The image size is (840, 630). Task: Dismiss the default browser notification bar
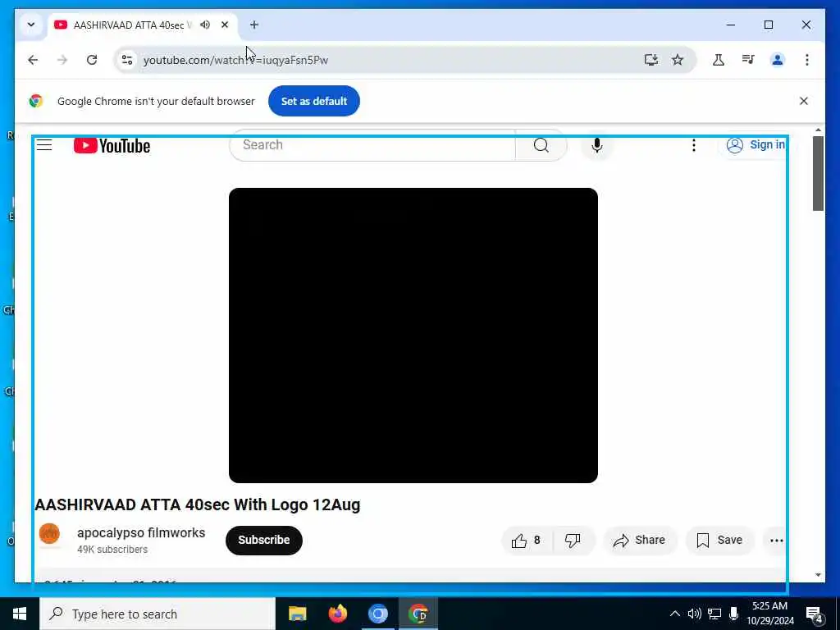pyautogui.click(x=804, y=101)
